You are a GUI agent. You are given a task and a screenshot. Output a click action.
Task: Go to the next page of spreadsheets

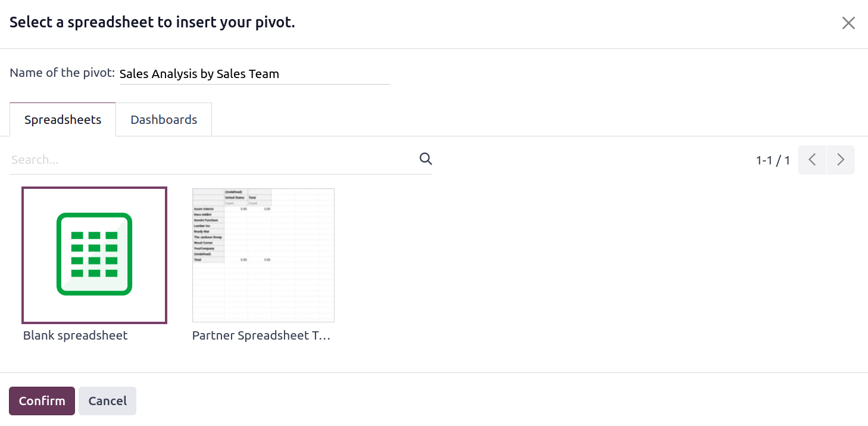pyautogui.click(x=841, y=160)
